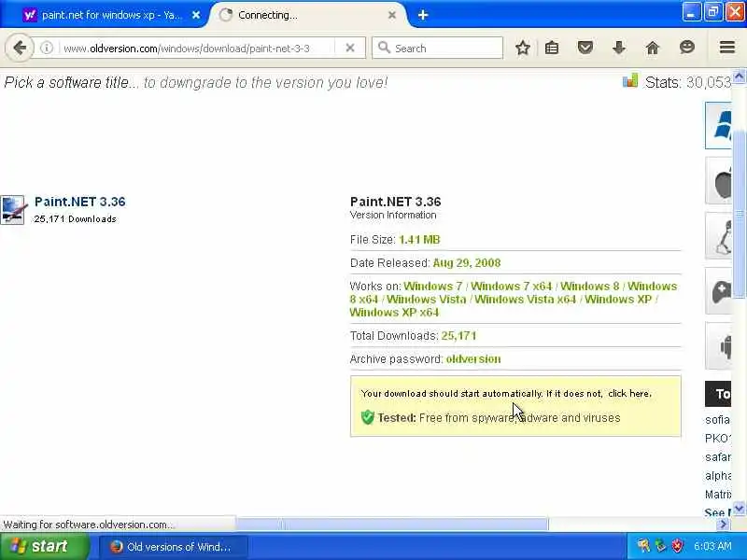Click the 6:03 AM taskbar clock

click(x=712, y=546)
